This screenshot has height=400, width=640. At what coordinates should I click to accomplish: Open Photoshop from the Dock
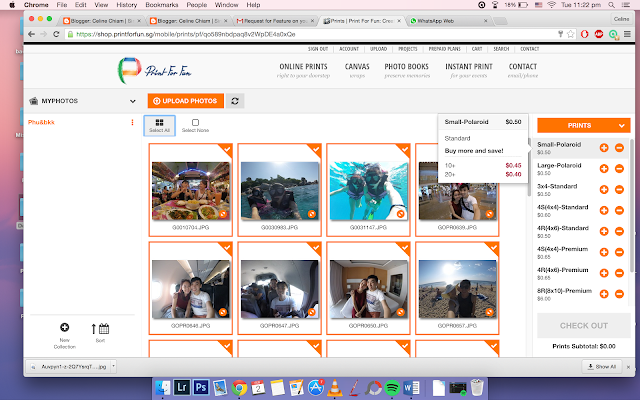tap(201, 387)
